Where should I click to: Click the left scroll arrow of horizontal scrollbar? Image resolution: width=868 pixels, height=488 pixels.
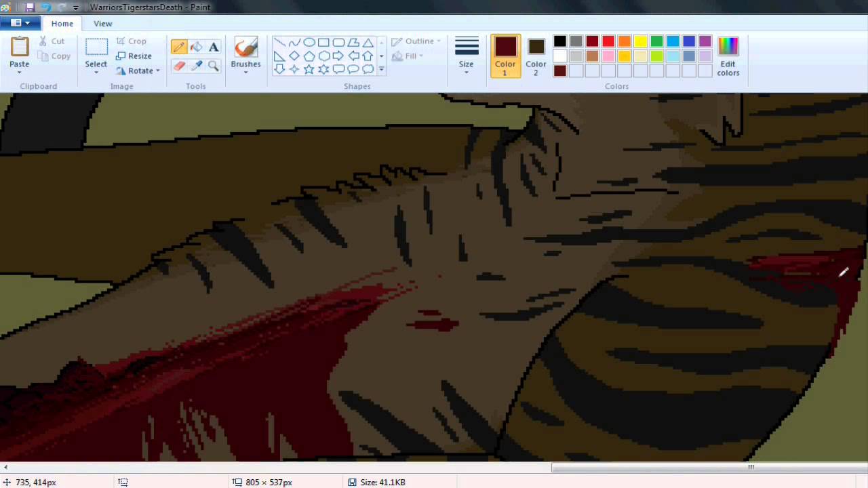pyautogui.click(x=5, y=467)
